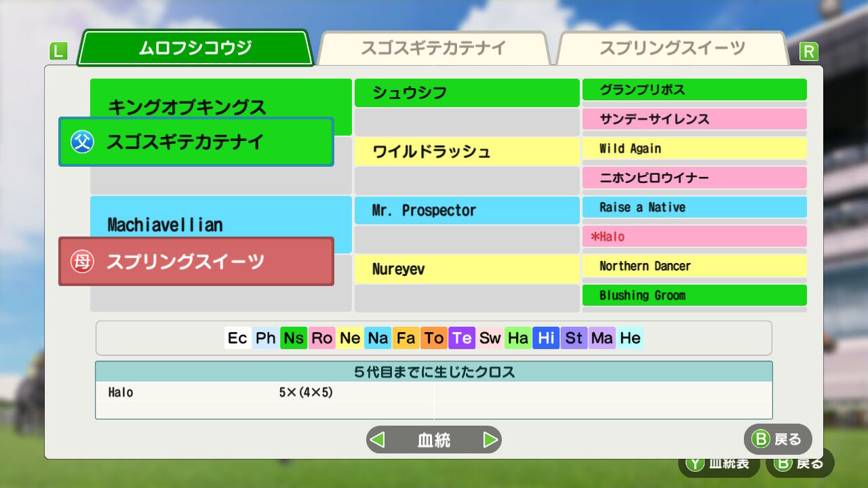
Task: Click the Halo entry in the cross table
Action: tap(120, 392)
